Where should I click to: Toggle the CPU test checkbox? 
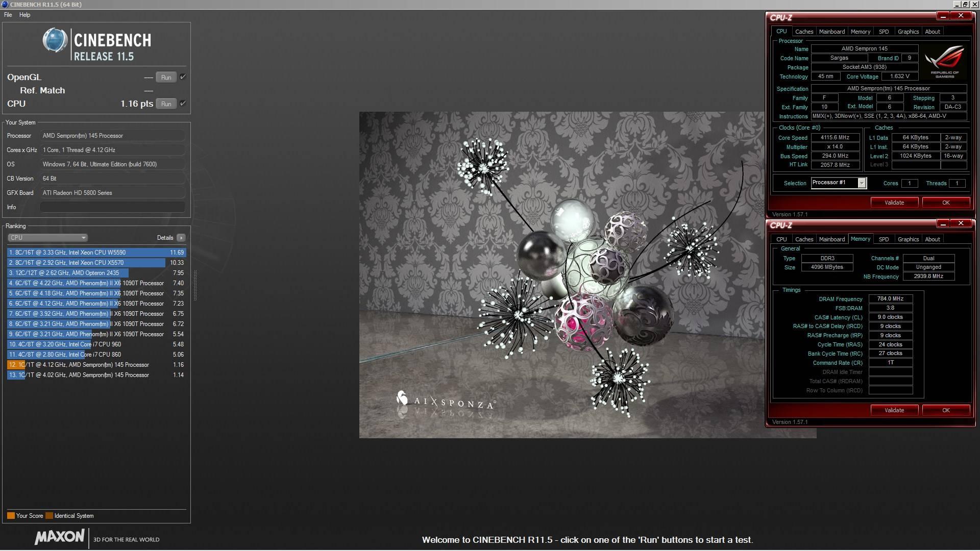click(x=183, y=103)
